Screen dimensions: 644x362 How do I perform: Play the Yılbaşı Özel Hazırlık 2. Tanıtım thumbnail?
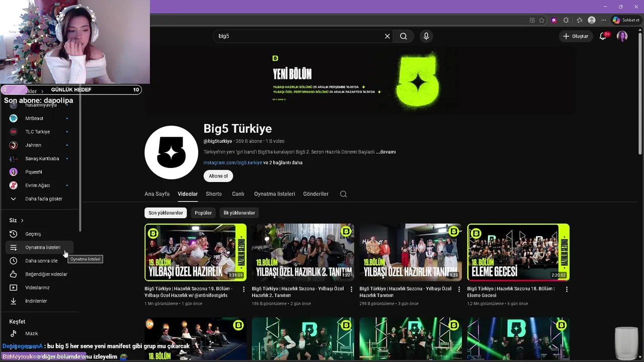click(x=303, y=252)
